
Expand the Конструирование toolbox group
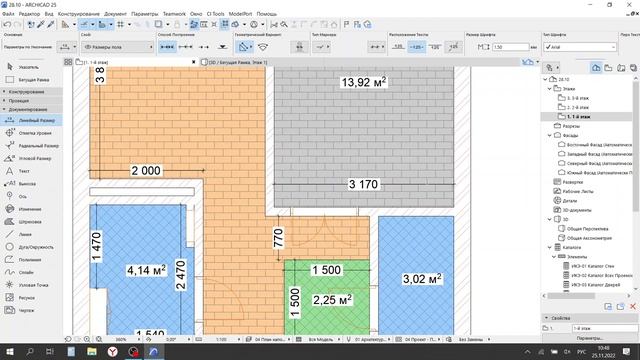coord(31,92)
